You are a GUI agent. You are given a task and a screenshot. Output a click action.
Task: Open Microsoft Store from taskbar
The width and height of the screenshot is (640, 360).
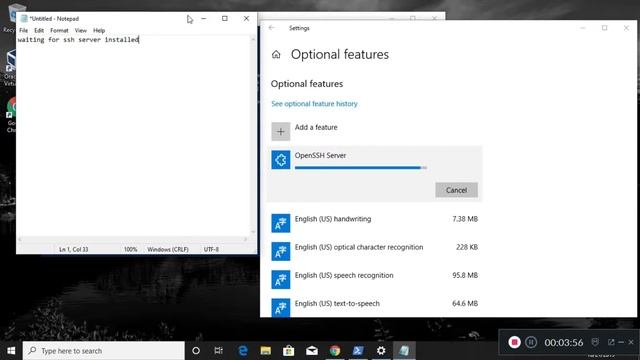[x=289, y=351]
